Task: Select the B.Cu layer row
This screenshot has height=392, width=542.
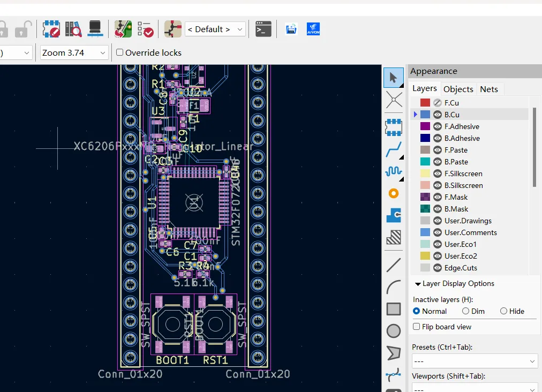Action: click(470, 115)
